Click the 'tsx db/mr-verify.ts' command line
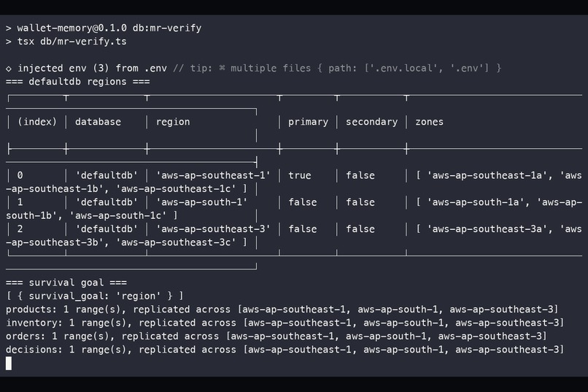Screen dimensions: 588x392 click(x=71, y=42)
